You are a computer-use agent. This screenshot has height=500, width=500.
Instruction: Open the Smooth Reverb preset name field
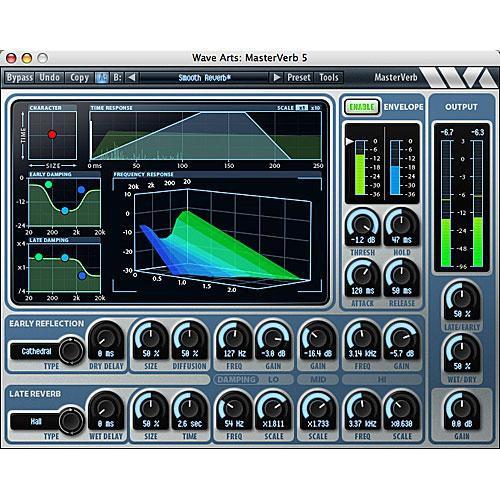pyautogui.click(x=204, y=78)
